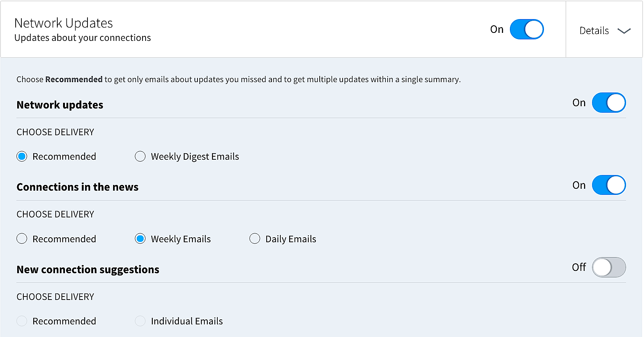This screenshot has height=337, width=644.
Task: Select Recommended for Connections in the news
Action: pyautogui.click(x=22, y=239)
